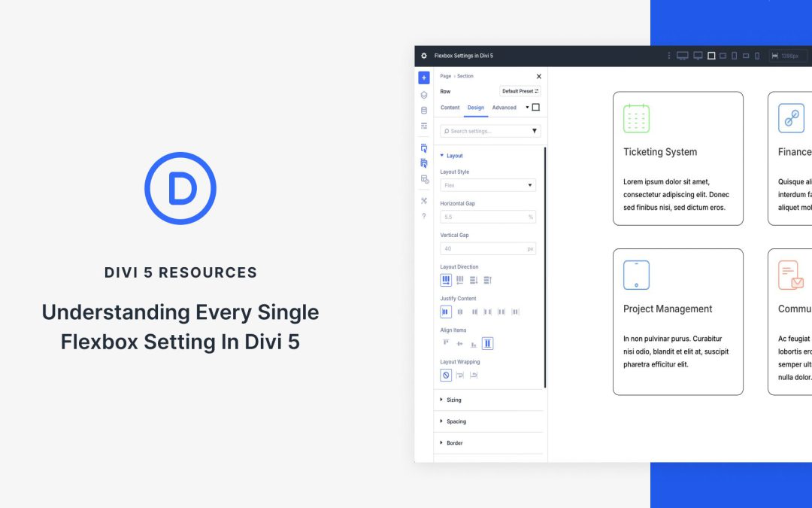Click the Ticketing System card heading

click(660, 152)
